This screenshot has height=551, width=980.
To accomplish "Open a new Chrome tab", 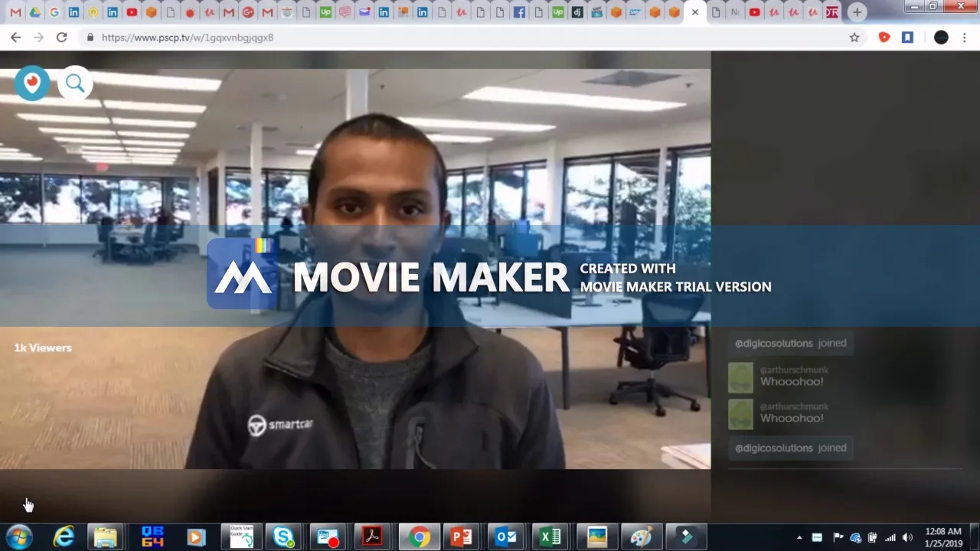I will tap(857, 12).
